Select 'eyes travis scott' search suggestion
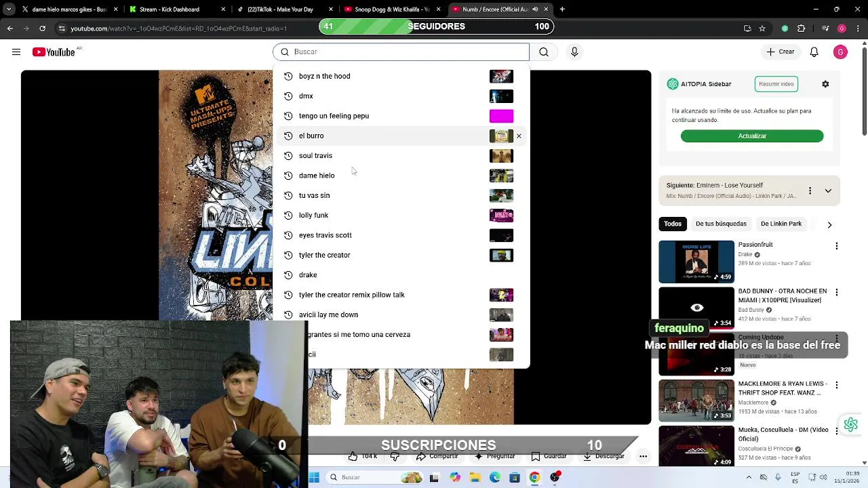The width and height of the screenshot is (868, 488). pyautogui.click(x=401, y=235)
